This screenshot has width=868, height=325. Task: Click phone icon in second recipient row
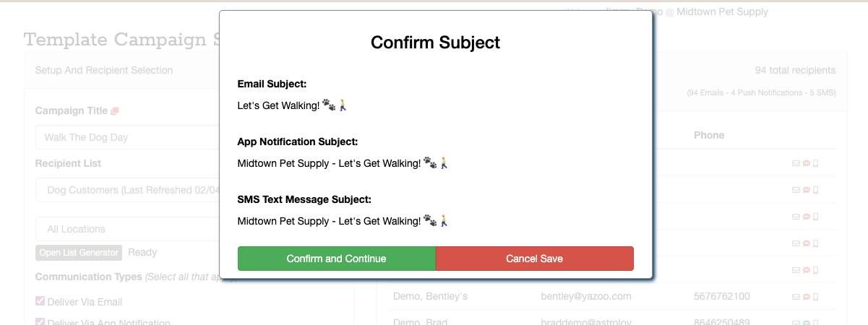[816, 190]
